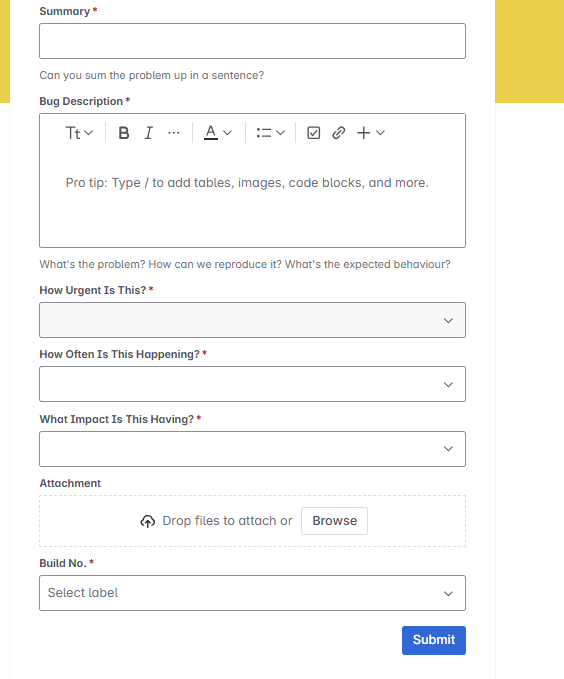564x679 pixels.
Task: Click the 'Drop files to attach or' text
Action: click(227, 521)
